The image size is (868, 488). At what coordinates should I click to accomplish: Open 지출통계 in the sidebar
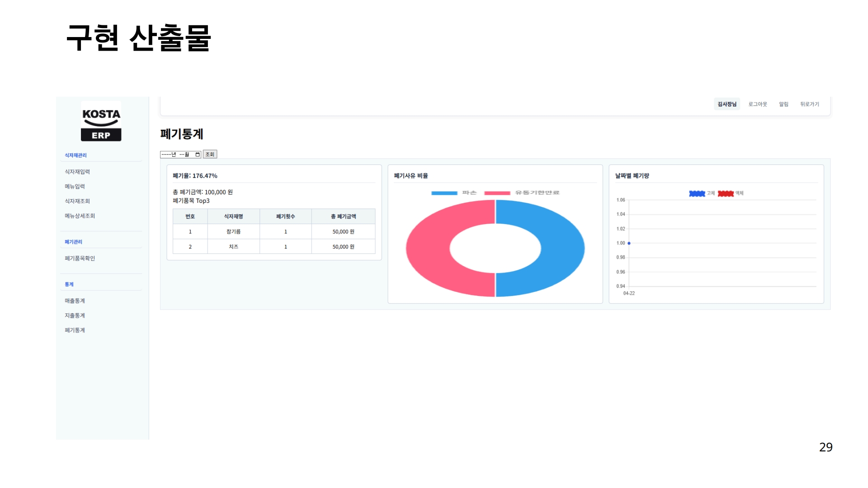tap(75, 316)
